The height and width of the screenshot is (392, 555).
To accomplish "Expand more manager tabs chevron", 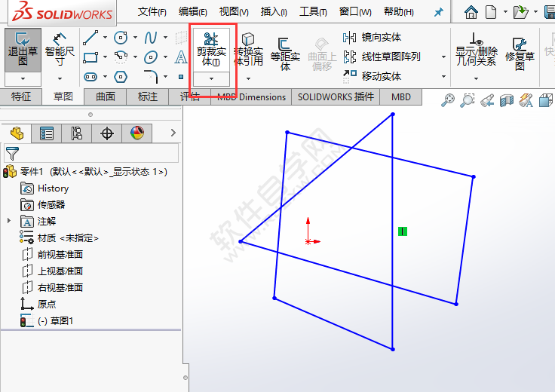I will click(x=173, y=133).
